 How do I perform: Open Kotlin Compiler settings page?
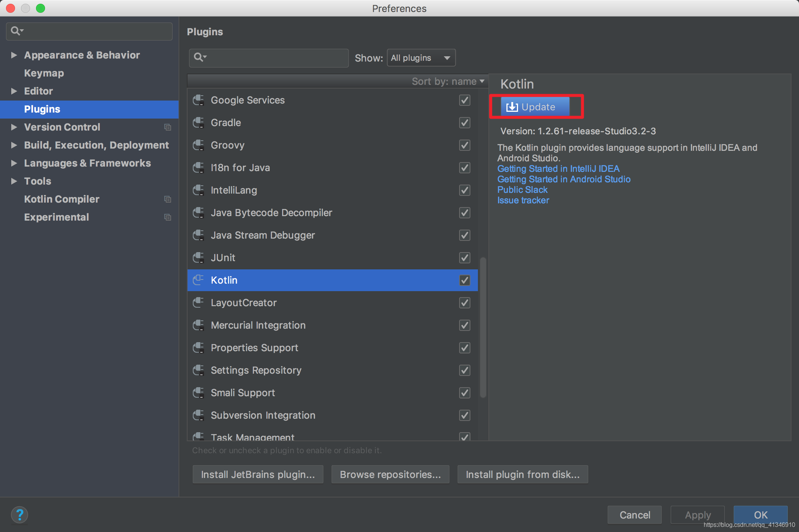(62, 199)
